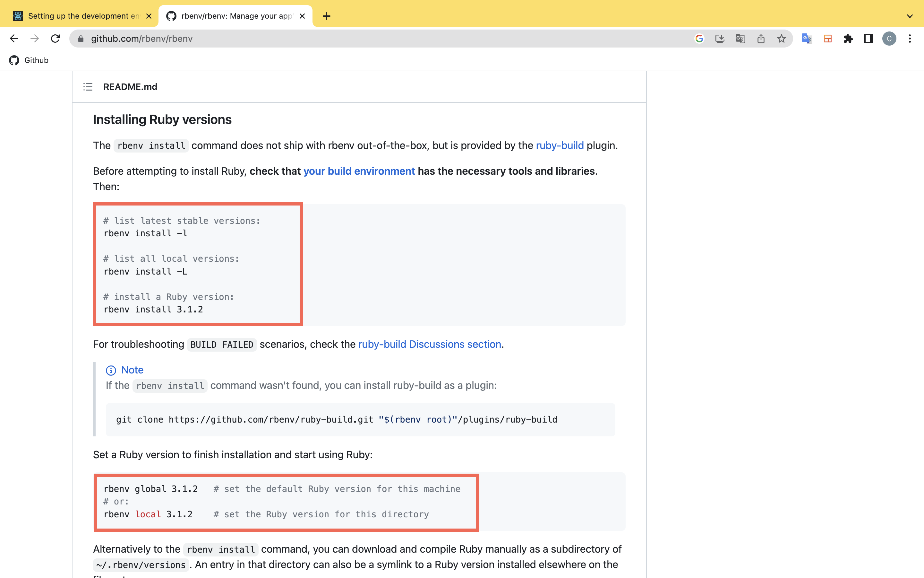Click the Installing Ruby versions heading
The width and height of the screenshot is (924, 578).
(x=162, y=120)
